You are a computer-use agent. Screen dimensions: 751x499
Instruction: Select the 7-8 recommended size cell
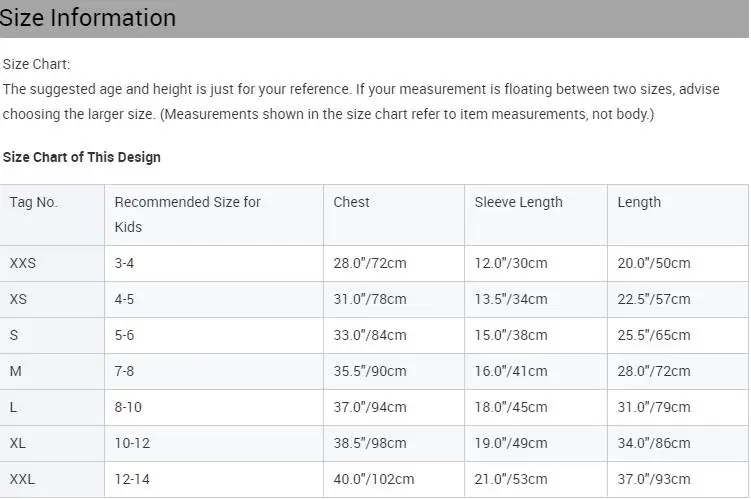(x=124, y=372)
